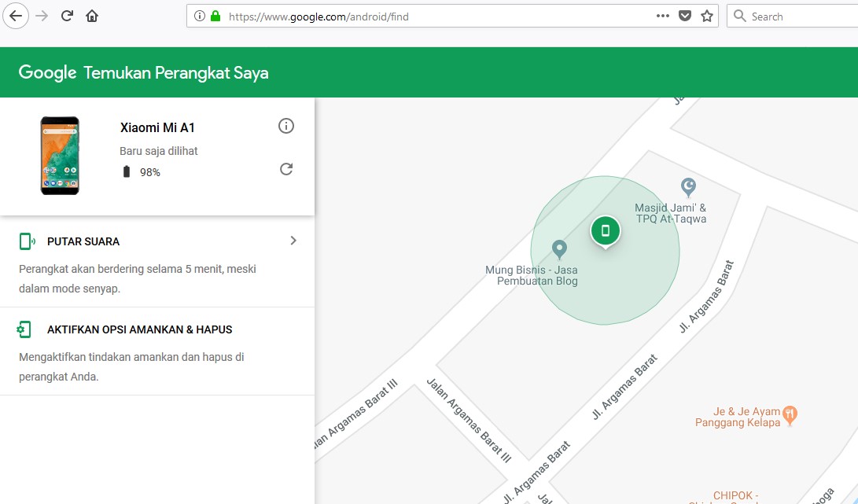The image size is (858, 504).
Task: Click the Mengaktifkan tindakan amankan description text
Action: [131, 366]
